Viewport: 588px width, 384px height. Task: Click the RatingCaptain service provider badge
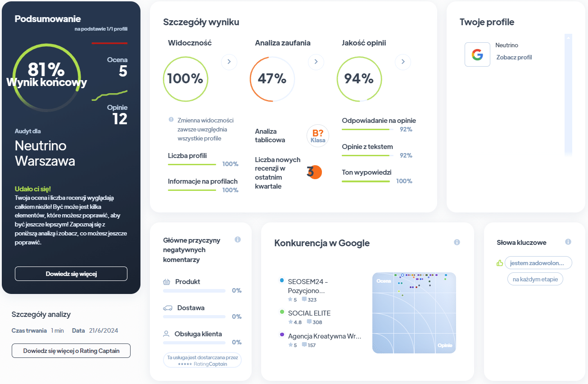(202, 360)
